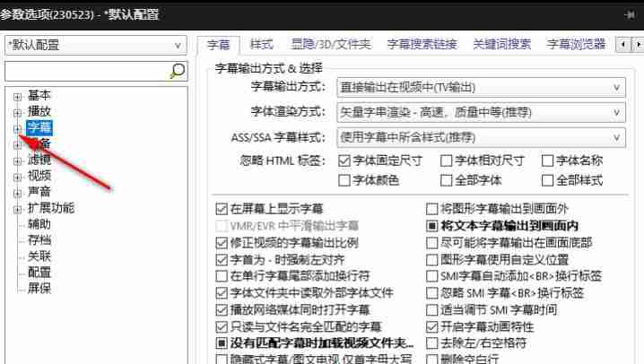Image resolution: width=644 pixels, height=364 pixels.
Task: Enable 全部样式 checkbox
Action: click(547, 180)
